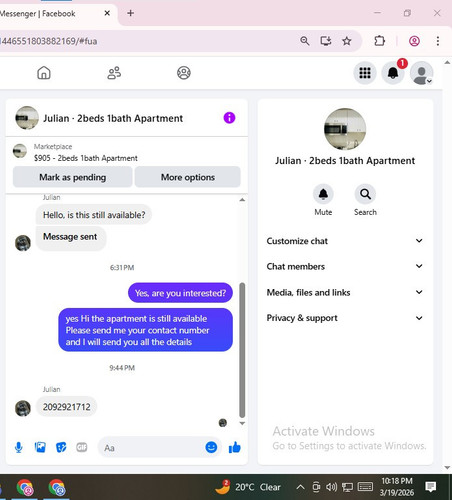
Task: Send a thumbs up like
Action: 235,447
